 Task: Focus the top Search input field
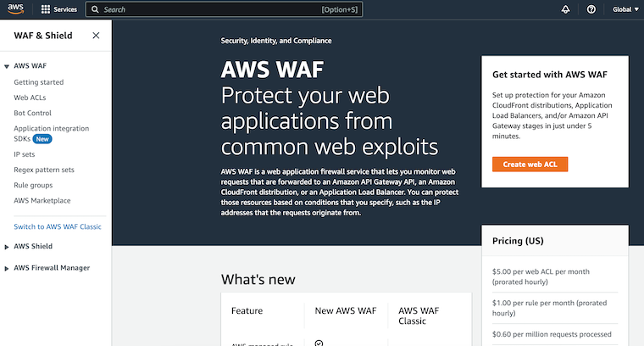[224, 9]
